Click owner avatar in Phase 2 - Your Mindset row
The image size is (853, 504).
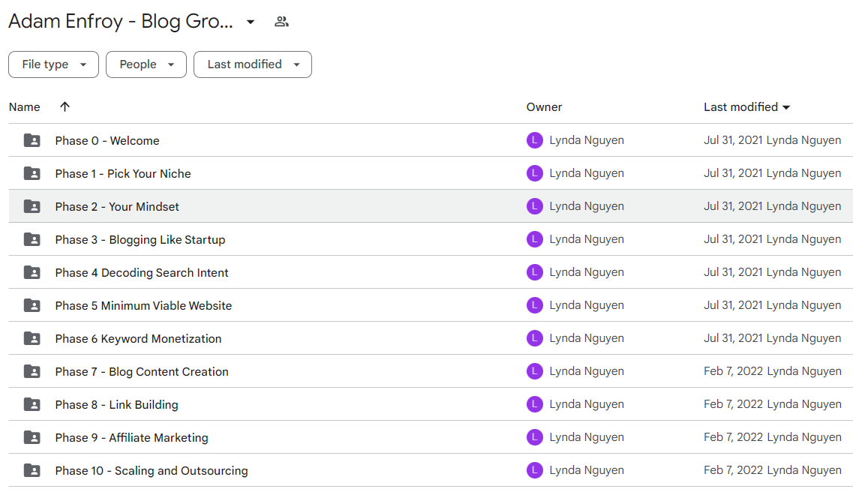click(x=535, y=206)
